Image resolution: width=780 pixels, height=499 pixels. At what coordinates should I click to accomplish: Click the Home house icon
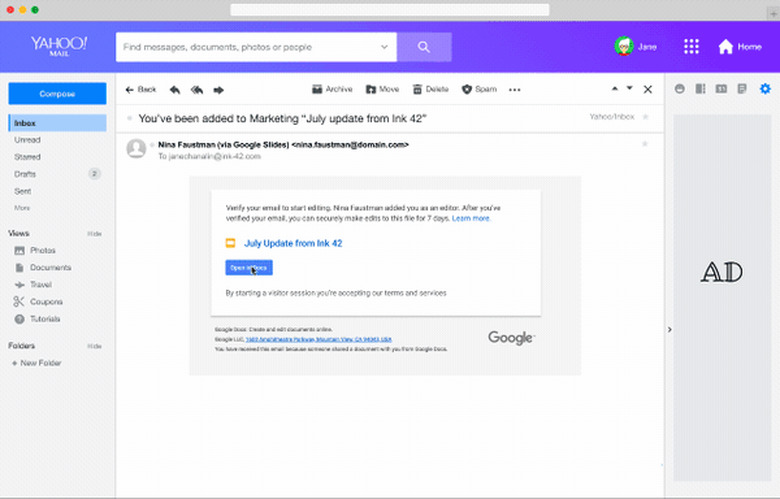click(726, 47)
